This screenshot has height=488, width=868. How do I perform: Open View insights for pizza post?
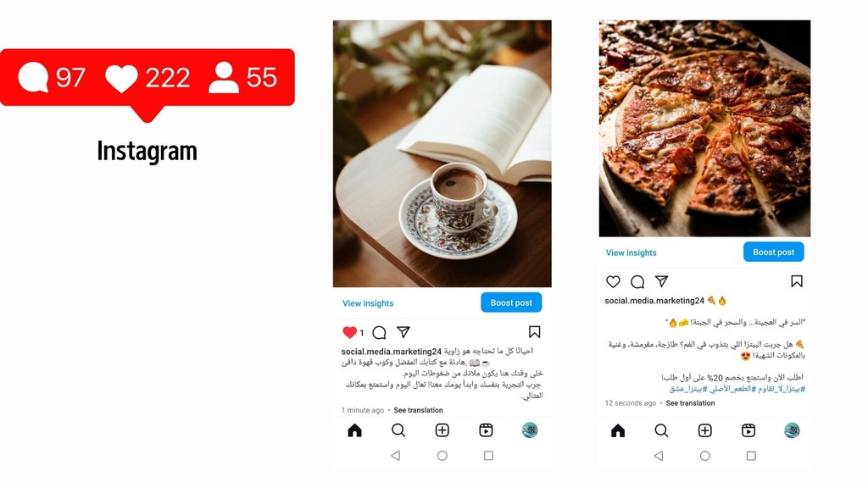pyautogui.click(x=631, y=252)
